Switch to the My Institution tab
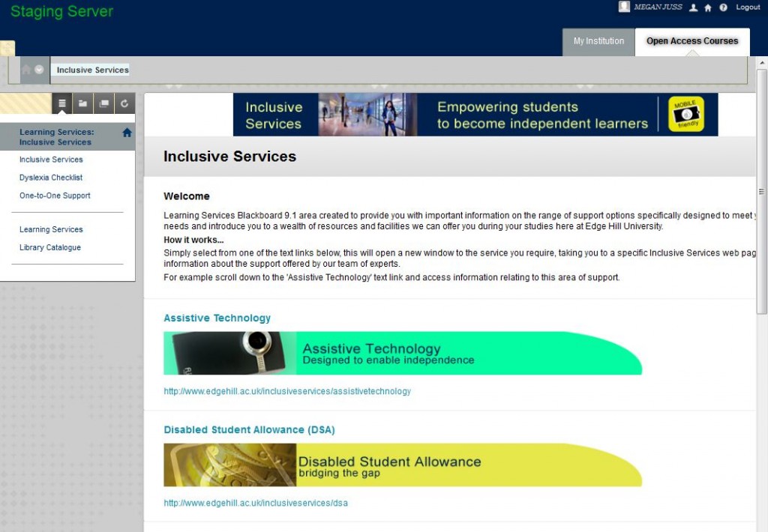This screenshot has width=768, height=532. [x=598, y=42]
